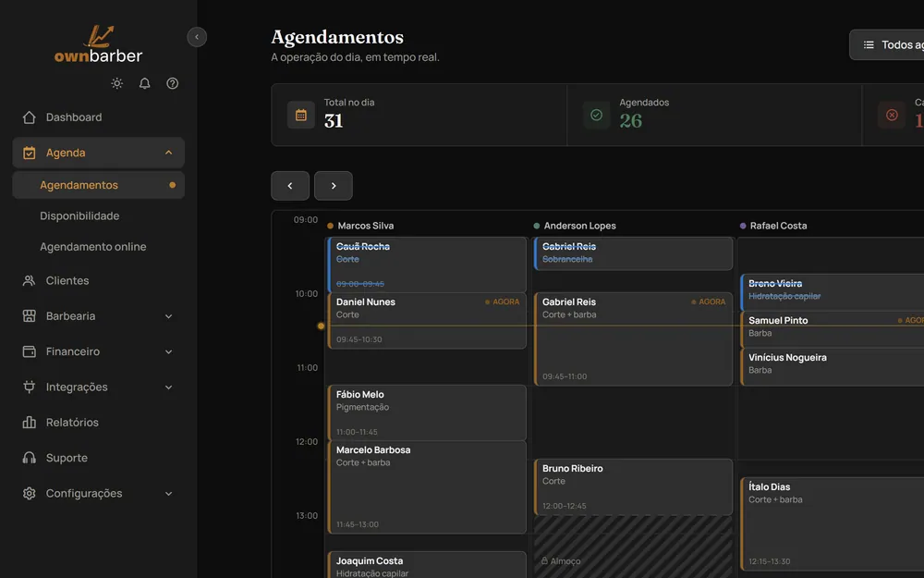Open Bruno Ribeiro Corte appointment
This screenshot has height=578, width=924.
633,486
